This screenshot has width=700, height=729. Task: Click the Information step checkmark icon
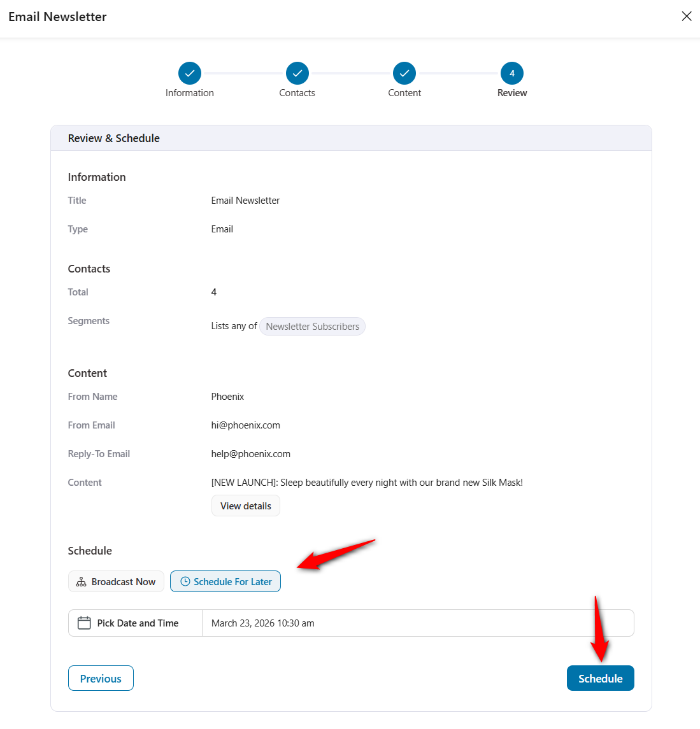click(x=189, y=73)
